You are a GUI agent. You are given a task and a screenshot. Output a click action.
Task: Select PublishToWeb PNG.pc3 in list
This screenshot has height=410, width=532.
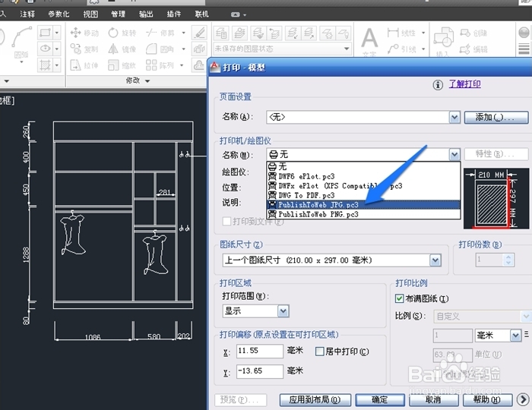click(363, 214)
